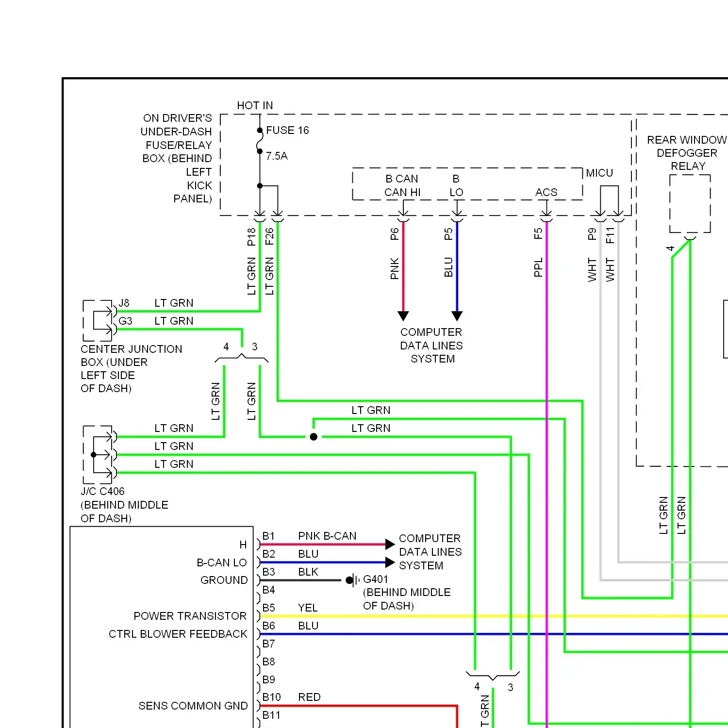
Task: Click the blue P5 wire arrowhead
Action: pos(457,316)
